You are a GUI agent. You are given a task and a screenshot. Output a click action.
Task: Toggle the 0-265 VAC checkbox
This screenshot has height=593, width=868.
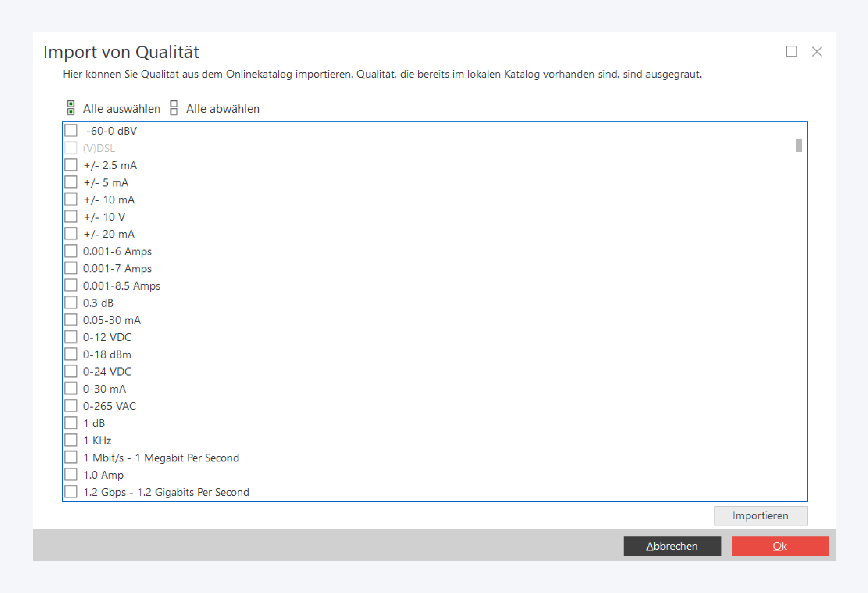tap(71, 406)
